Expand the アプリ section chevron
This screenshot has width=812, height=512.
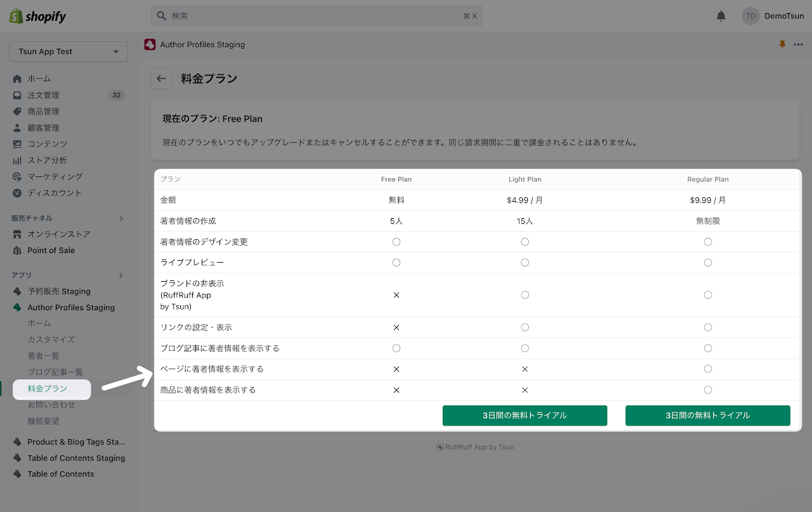click(x=121, y=275)
